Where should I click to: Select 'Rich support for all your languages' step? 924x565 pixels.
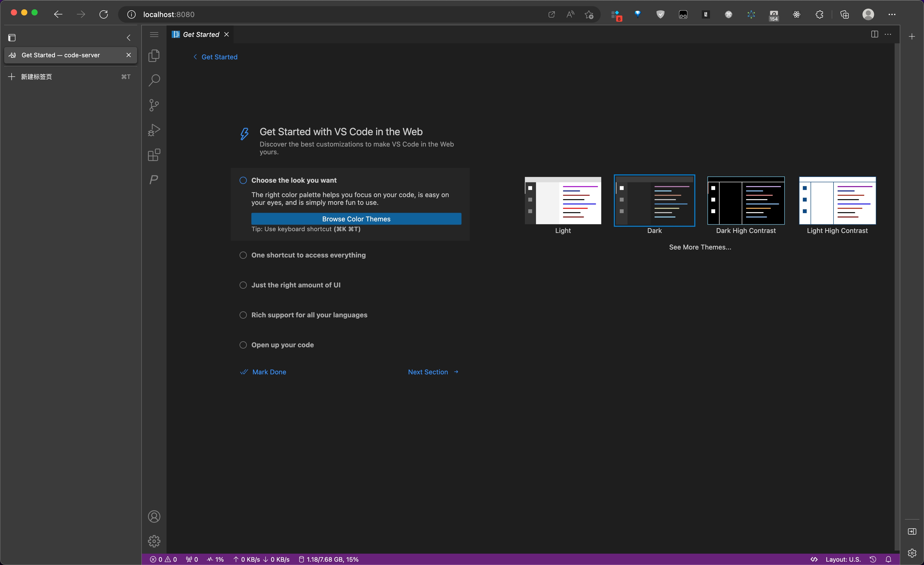pos(309,315)
